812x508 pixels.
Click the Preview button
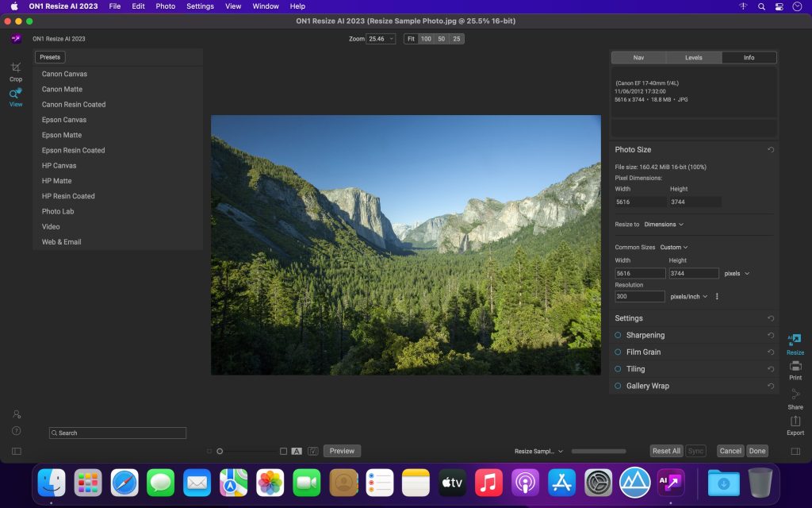click(342, 450)
